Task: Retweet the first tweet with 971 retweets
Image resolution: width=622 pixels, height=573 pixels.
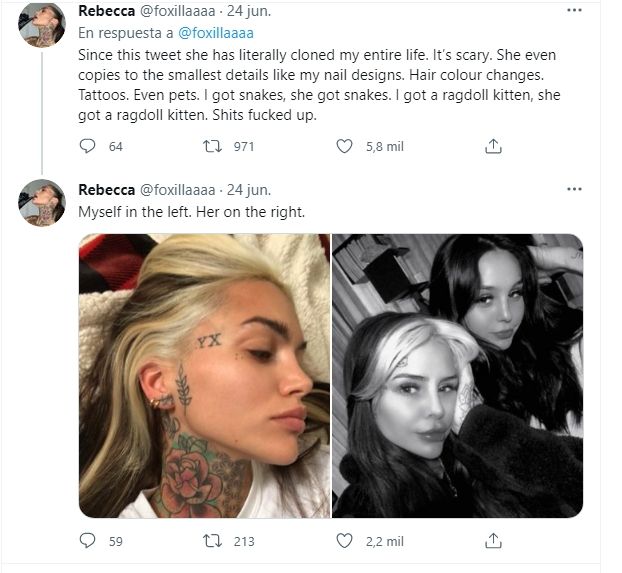Action: pos(212,146)
